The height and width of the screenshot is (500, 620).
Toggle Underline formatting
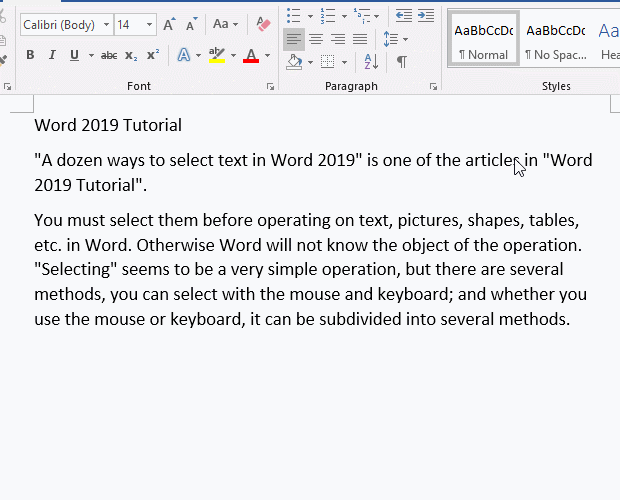point(74,55)
